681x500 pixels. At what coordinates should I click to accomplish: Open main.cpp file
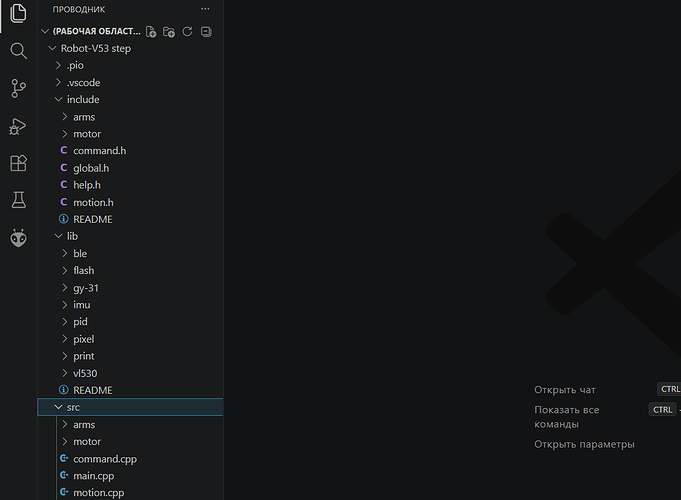point(130,476)
